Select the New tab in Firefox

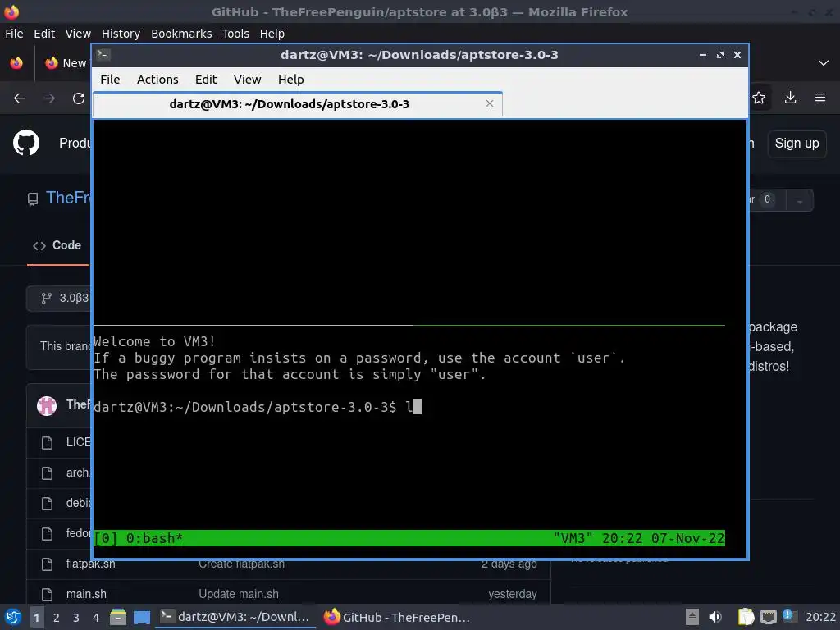tap(66, 62)
